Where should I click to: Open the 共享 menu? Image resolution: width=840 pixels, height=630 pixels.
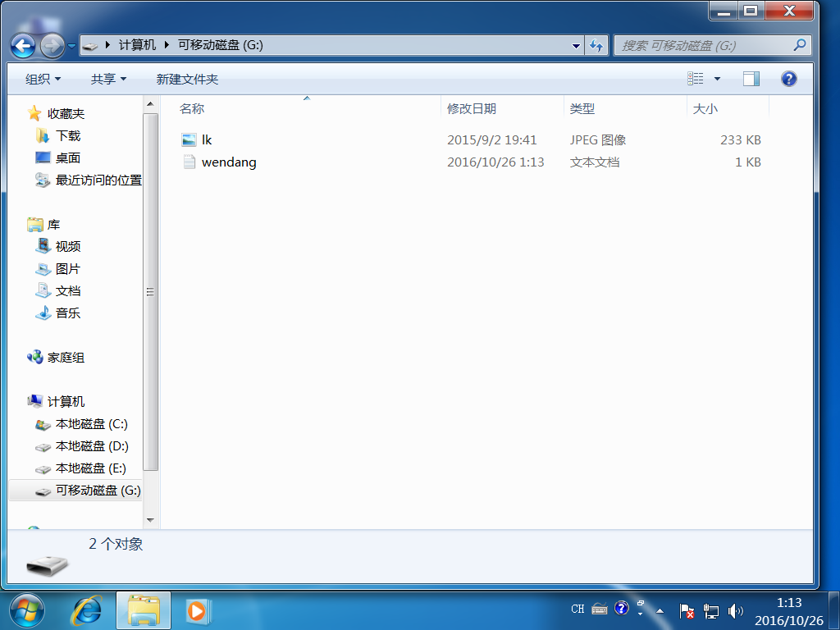click(108, 80)
